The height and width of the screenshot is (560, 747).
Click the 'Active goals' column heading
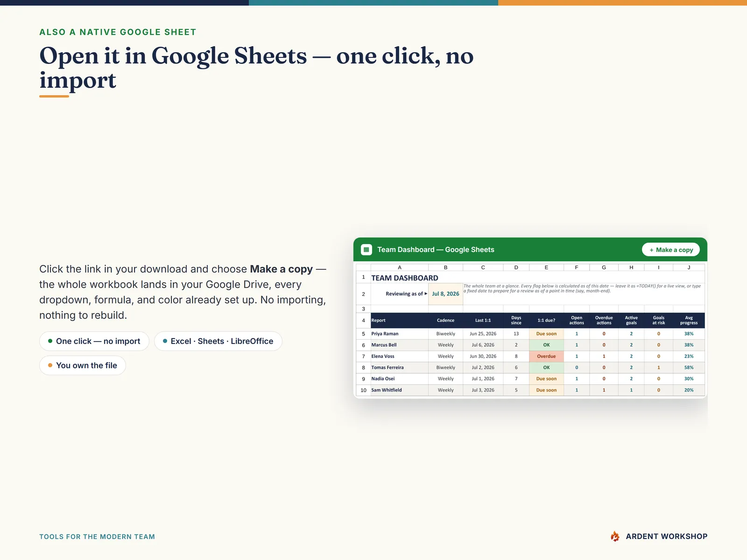[x=631, y=320]
